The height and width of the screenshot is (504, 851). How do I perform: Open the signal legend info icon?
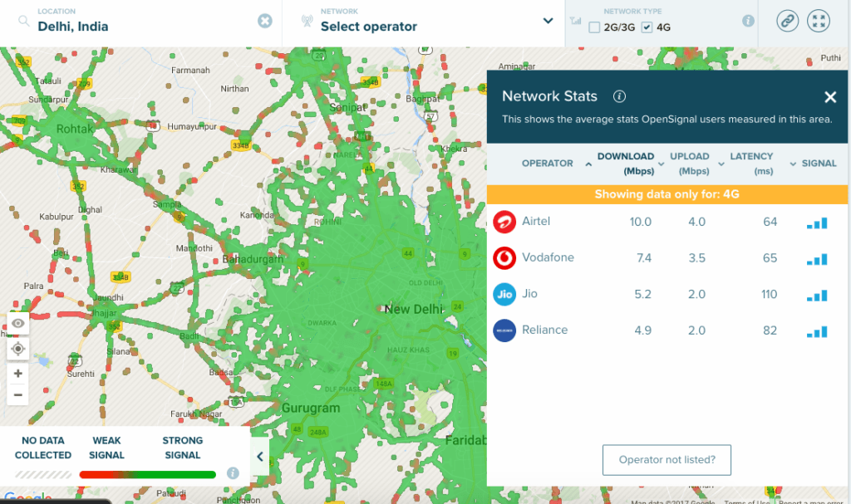pos(233,473)
